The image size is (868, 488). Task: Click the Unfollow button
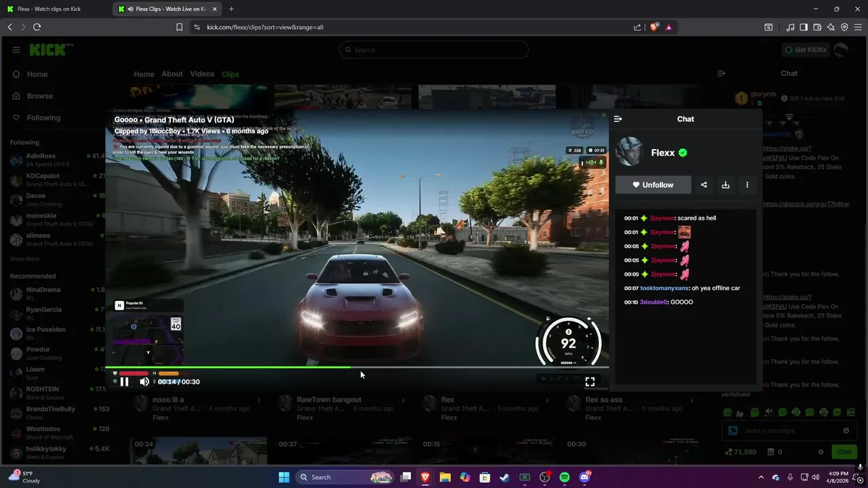[653, 184]
